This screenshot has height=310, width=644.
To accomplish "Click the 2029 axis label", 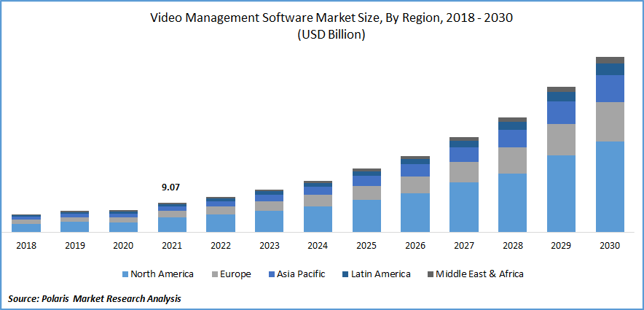I will click(x=561, y=246).
